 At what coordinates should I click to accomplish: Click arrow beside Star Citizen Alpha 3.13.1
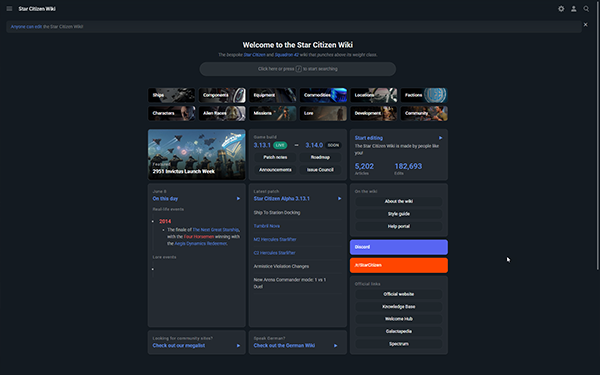click(x=339, y=199)
